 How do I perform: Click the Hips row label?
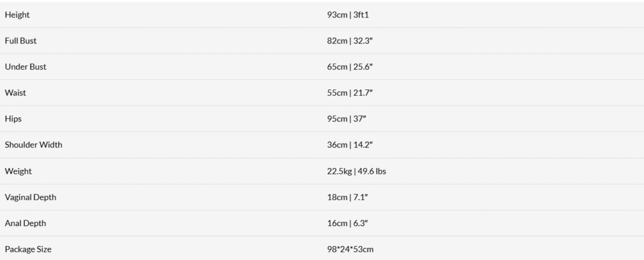[x=13, y=119]
